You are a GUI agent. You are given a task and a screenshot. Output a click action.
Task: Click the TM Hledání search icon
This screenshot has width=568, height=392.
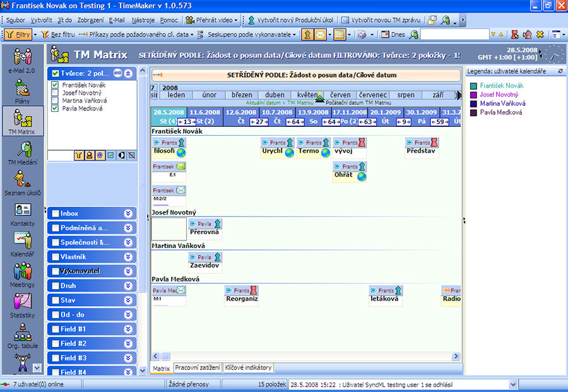[x=23, y=150]
